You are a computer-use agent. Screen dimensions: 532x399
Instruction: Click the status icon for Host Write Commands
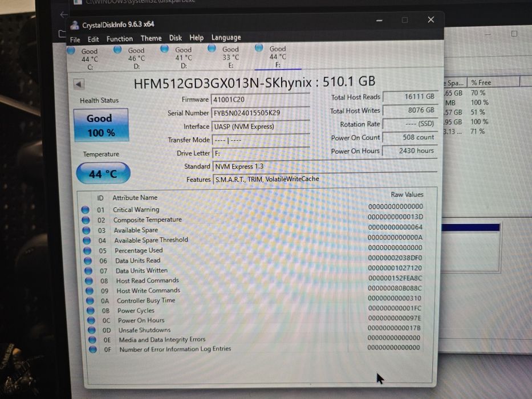(x=90, y=291)
